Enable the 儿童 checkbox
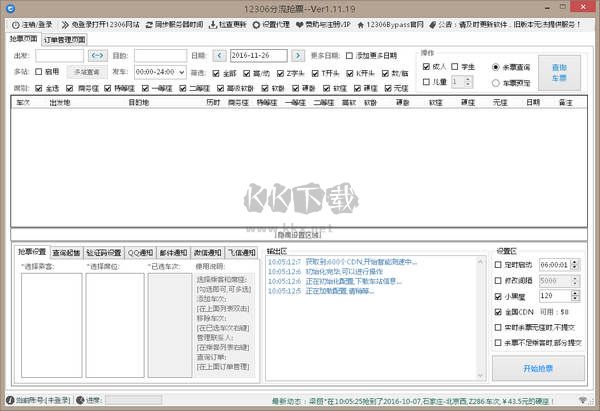Viewport: 600px width, 411px height. click(x=426, y=82)
